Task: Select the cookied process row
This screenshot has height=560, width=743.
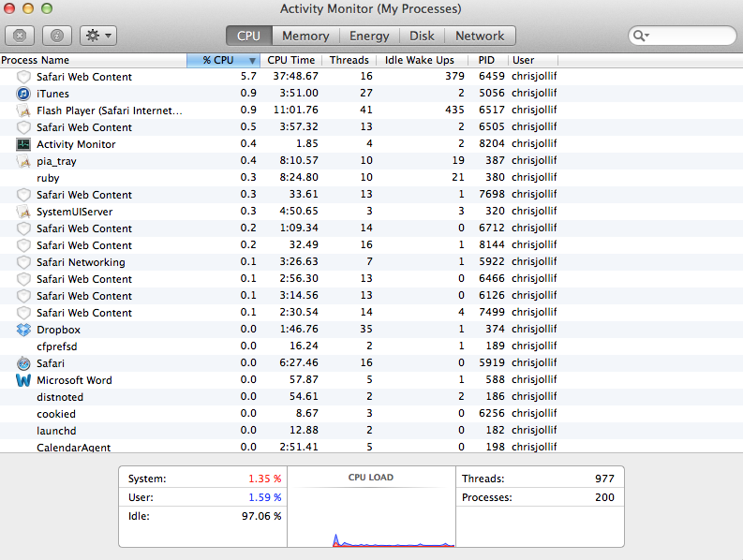Action: 371,414
